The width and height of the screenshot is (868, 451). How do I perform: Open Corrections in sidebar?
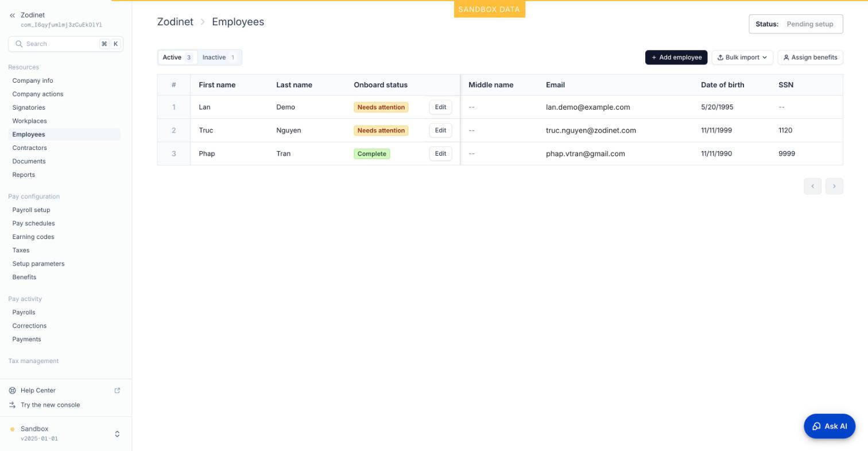tap(29, 326)
